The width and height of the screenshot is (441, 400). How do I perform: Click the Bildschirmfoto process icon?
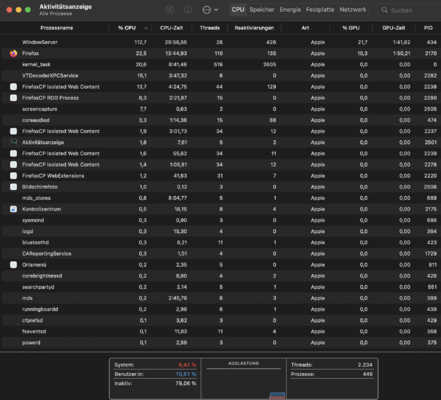13,187
